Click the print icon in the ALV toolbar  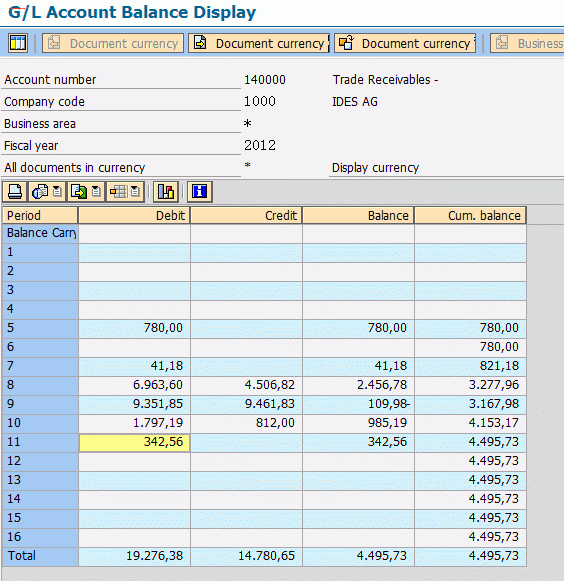(x=15, y=192)
